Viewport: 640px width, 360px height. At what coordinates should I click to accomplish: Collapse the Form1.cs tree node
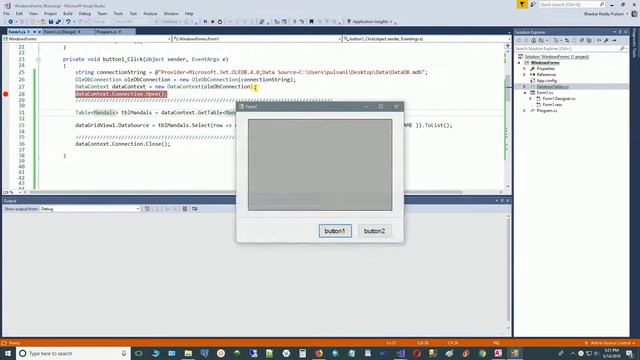pyautogui.click(x=525, y=93)
